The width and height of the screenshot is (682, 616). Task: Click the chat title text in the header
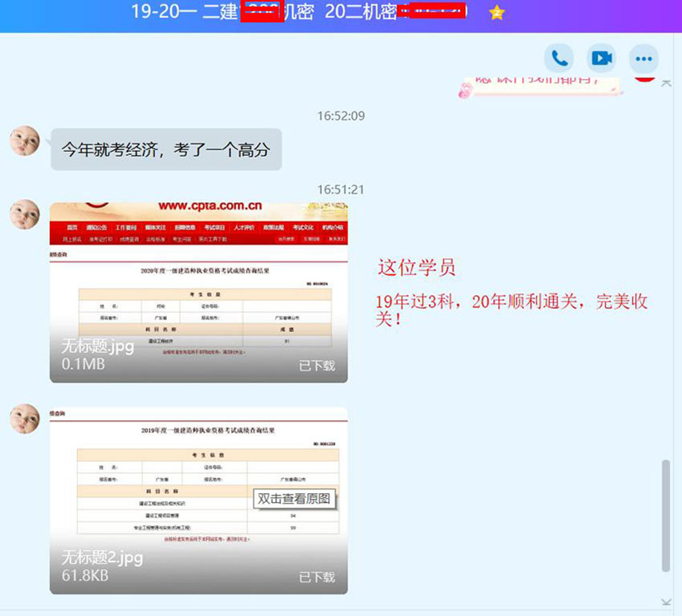[298, 13]
